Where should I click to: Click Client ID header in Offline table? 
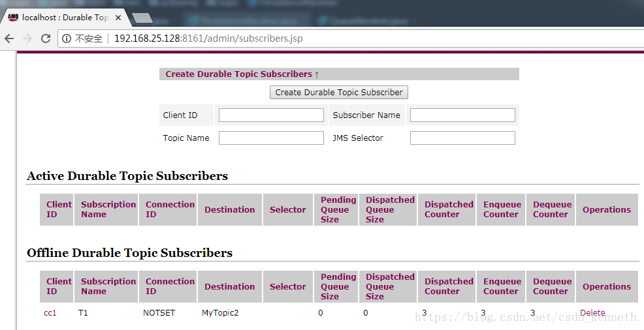click(57, 286)
